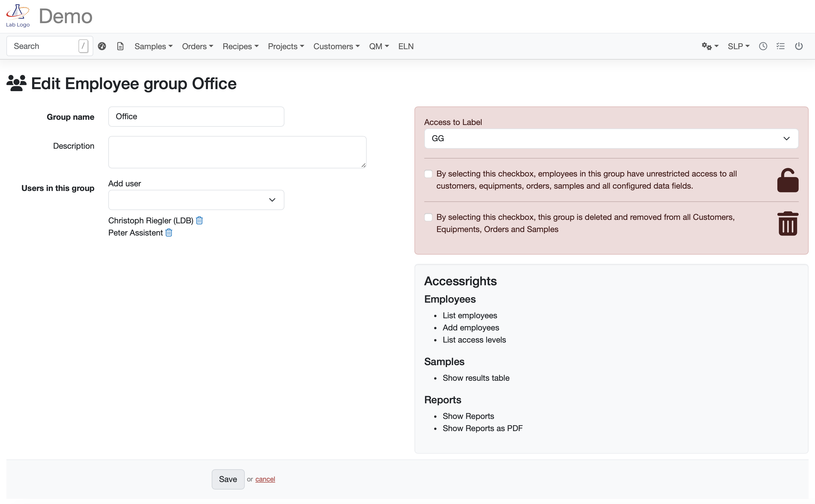
Task: Remove Christoph Riegler with trash icon
Action: (x=199, y=220)
